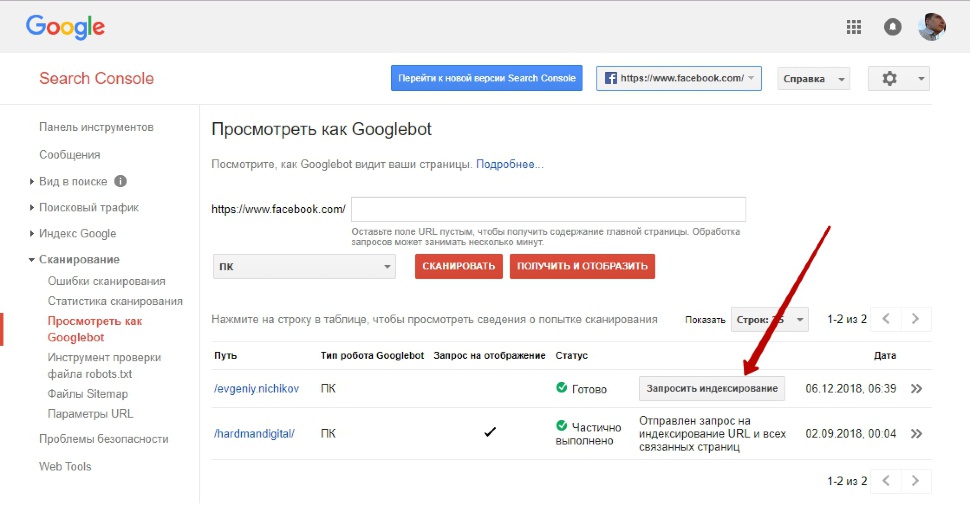Open the Строк rows-per-page dropdown

pos(770,320)
